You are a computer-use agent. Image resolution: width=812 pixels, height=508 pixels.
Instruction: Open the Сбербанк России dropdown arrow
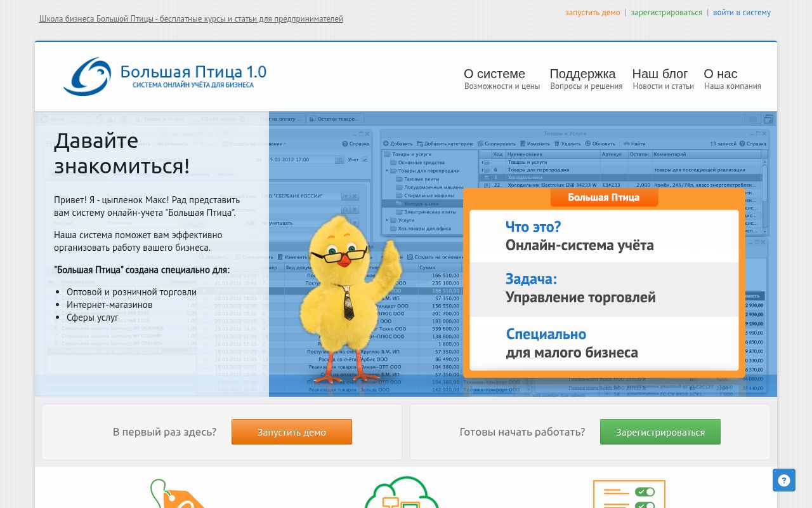[346, 196]
